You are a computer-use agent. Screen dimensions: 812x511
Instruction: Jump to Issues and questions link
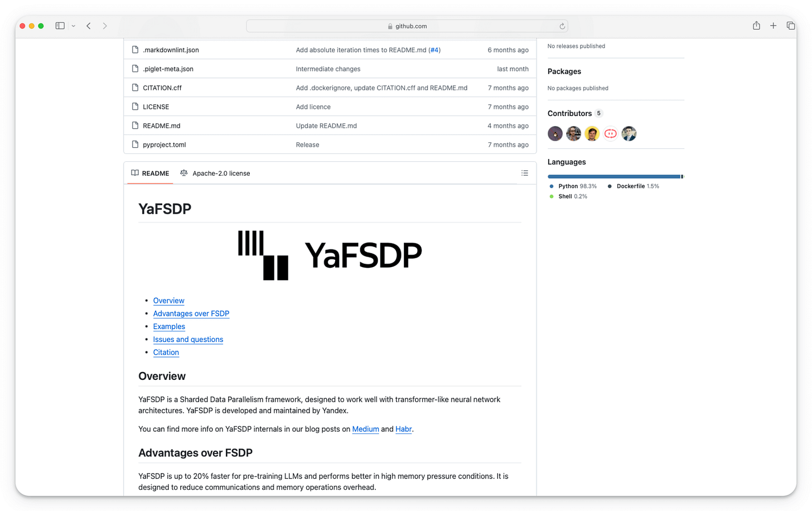pyautogui.click(x=188, y=339)
